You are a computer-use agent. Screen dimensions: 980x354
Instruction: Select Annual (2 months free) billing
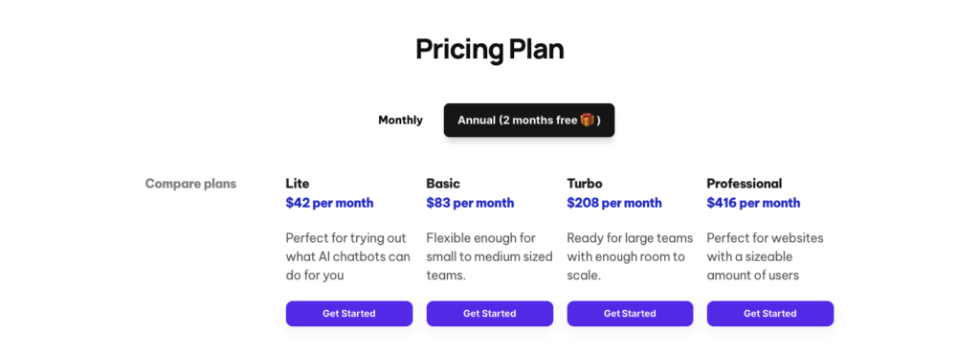coord(529,120)
